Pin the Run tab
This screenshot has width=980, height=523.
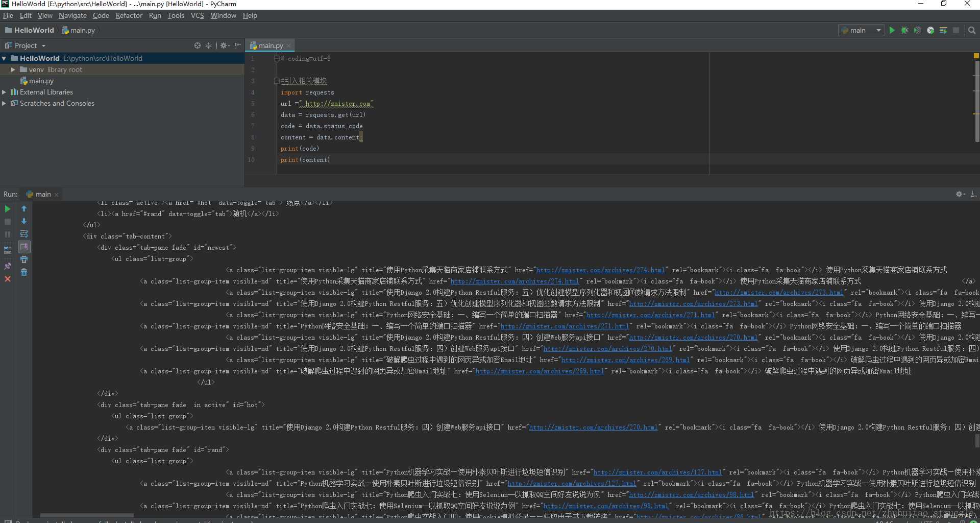click(x=8, y=266)
